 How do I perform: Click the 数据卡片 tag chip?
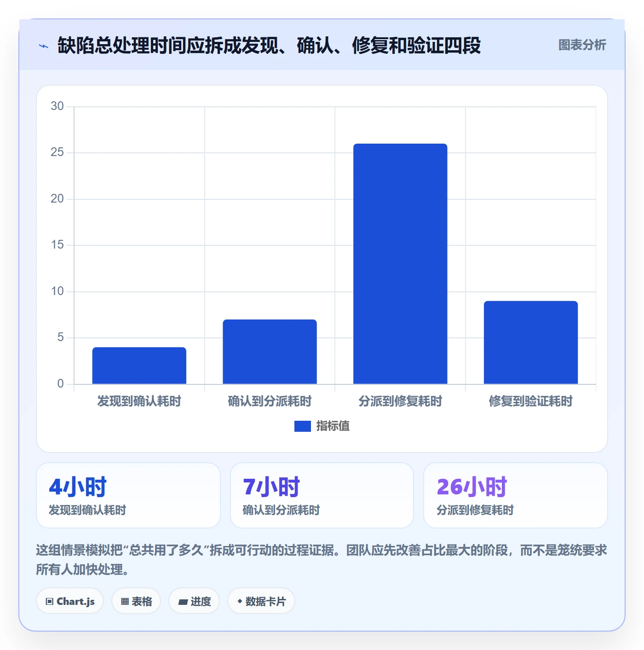click(x=261, y=601)
